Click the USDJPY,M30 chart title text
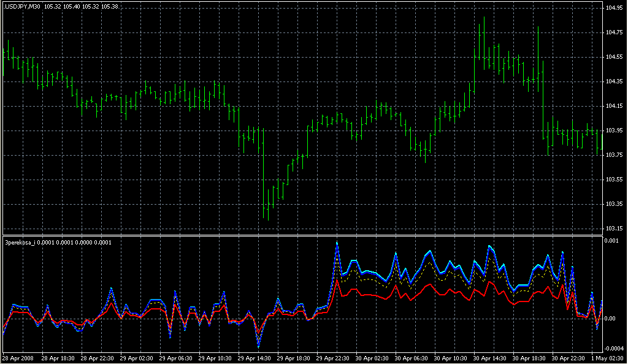The height and width of the screenshot is (364, 628). tap(22, 7)
